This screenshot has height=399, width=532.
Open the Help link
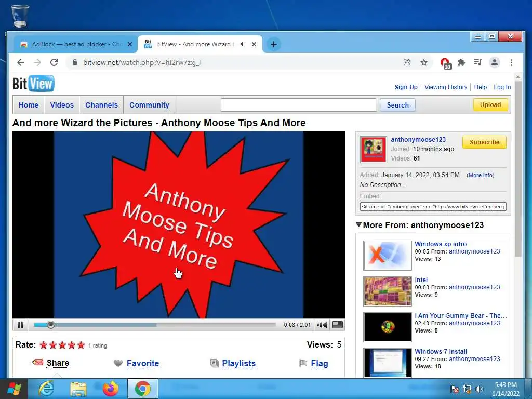pos(480,87)
